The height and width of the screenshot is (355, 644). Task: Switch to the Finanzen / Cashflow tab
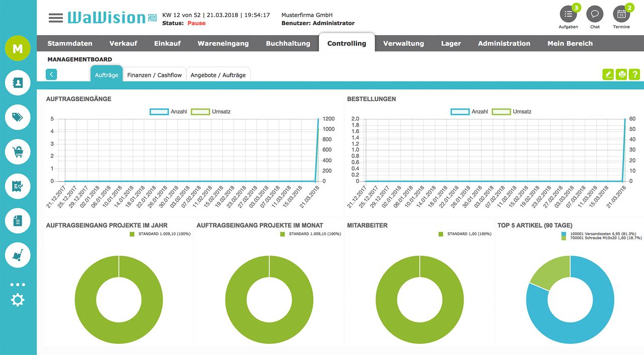(154, 74)
